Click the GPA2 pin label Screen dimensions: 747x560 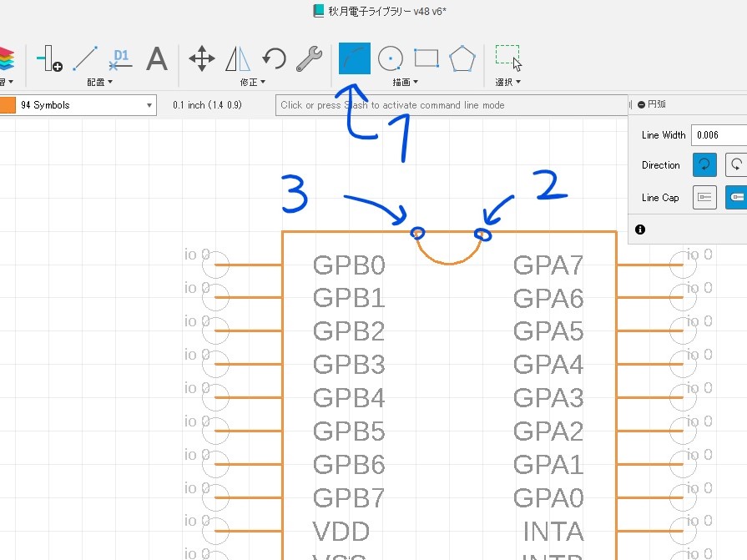(548, 431)
